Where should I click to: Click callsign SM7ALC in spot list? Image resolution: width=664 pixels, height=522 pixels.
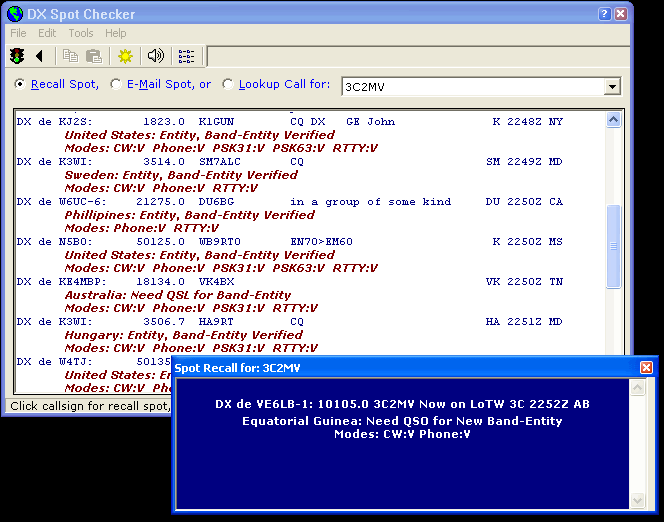(219, 162)
